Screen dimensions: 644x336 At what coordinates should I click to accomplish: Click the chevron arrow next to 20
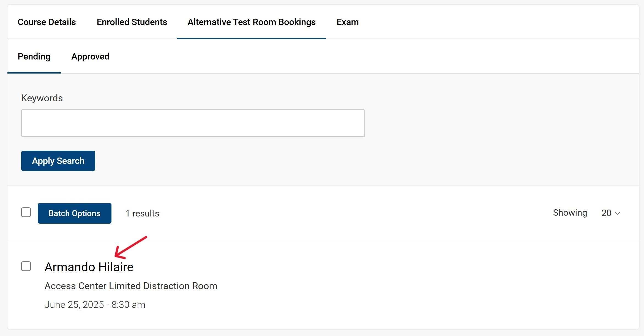pos(618,213)
